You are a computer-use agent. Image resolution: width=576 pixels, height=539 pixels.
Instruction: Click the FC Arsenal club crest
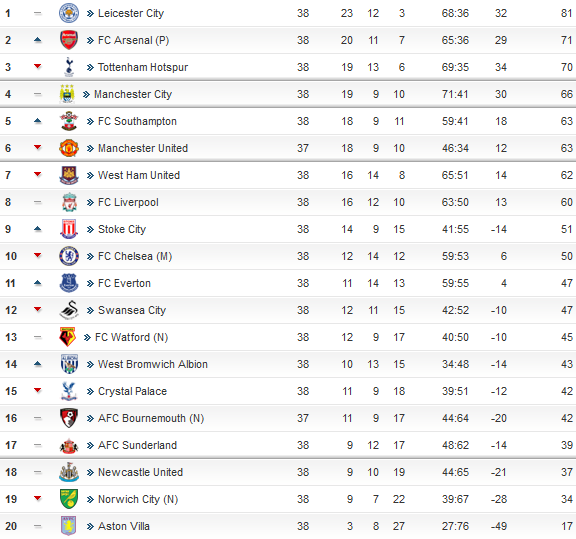tap(69, 40)
